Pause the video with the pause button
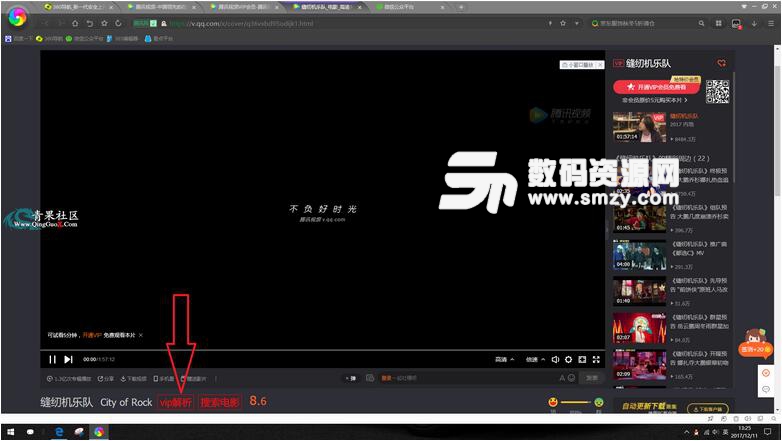 (52, 359)
